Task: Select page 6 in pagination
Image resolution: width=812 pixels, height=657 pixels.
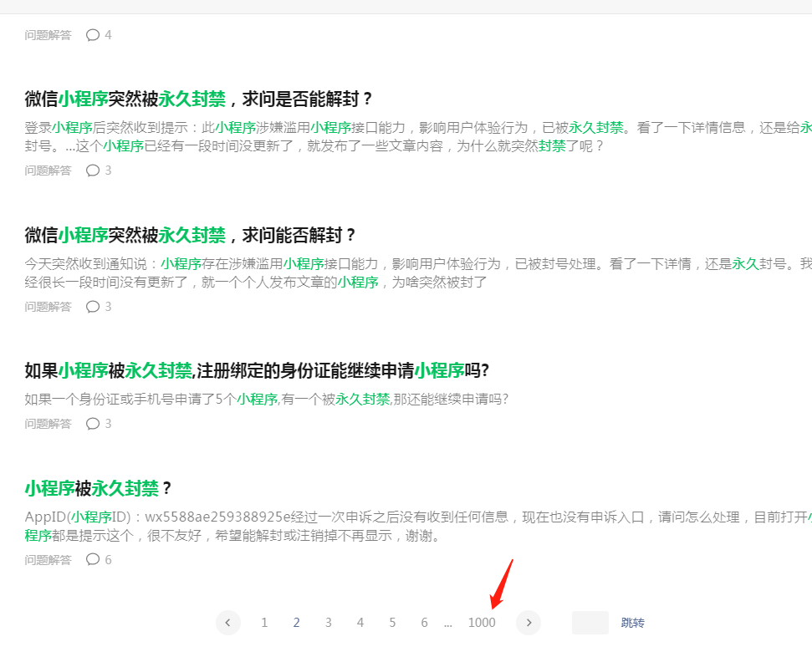Action: [x=424, y=623]
